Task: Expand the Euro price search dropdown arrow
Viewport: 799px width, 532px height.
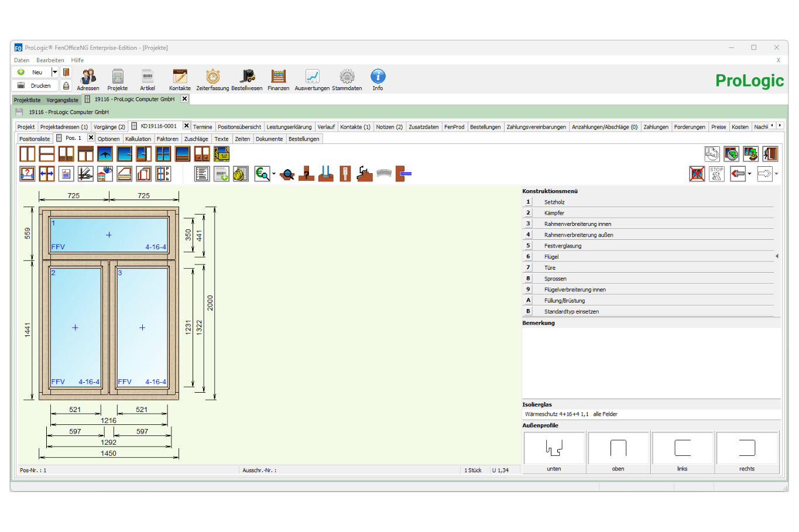Action: tap(273, 174)
